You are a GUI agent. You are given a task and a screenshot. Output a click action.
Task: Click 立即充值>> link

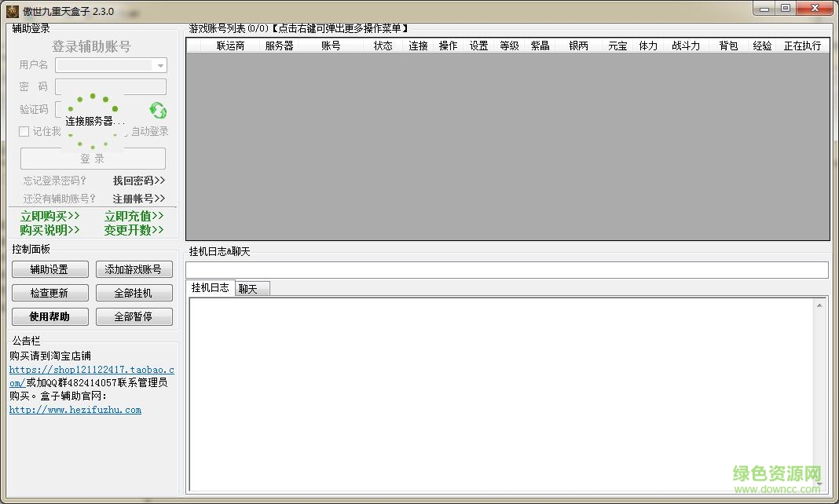point(134,216)
